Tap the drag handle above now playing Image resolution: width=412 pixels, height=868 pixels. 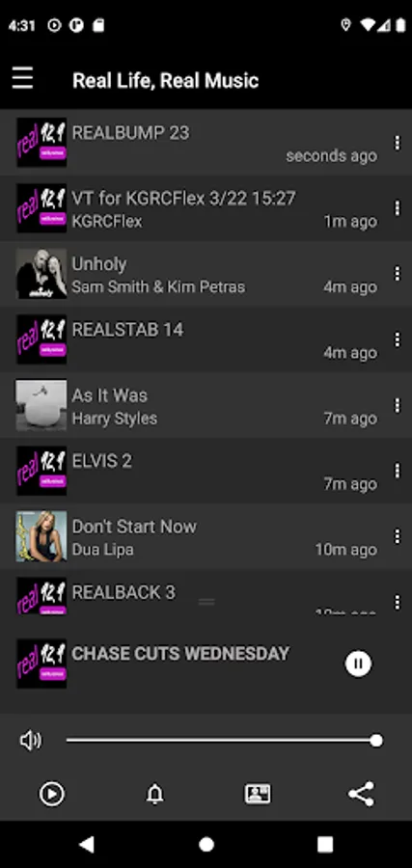point(206,601)
